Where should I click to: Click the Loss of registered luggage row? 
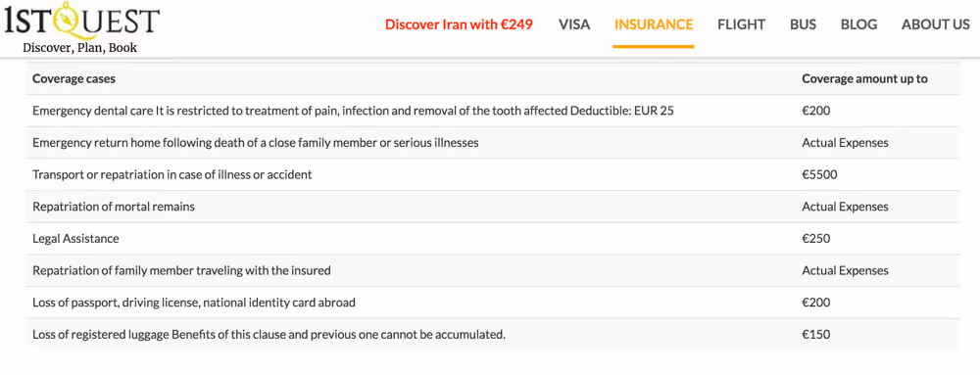coord(493,335)
